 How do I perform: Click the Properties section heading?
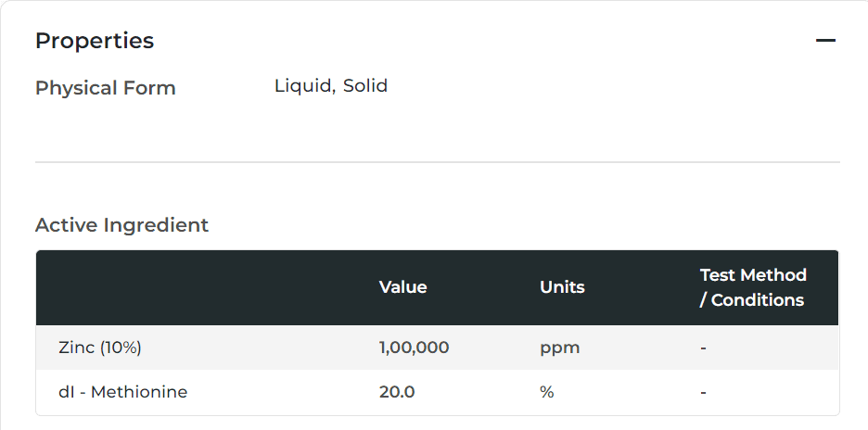(95, 41)
